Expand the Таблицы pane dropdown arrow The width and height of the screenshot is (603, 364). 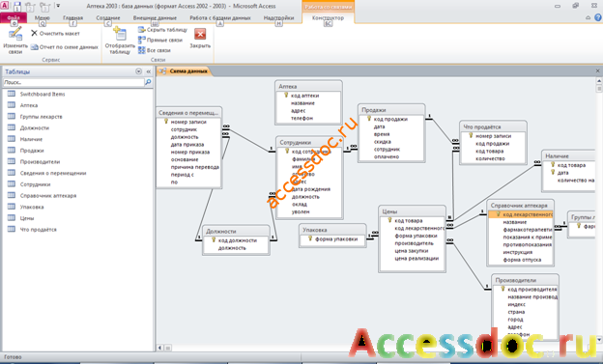coord(139,71)
